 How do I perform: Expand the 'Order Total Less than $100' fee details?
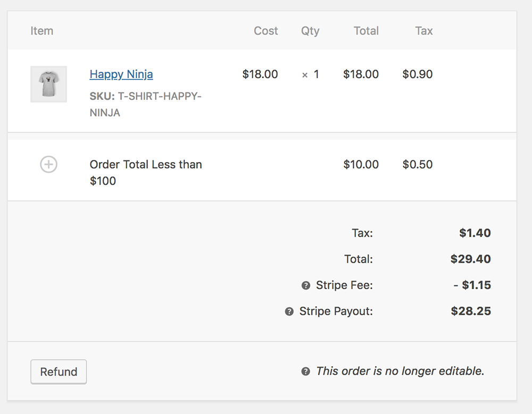tap(48, 165)
